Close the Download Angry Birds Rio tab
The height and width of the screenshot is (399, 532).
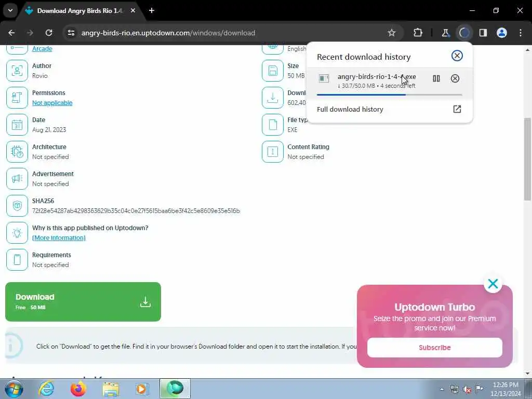click(133, 10)
